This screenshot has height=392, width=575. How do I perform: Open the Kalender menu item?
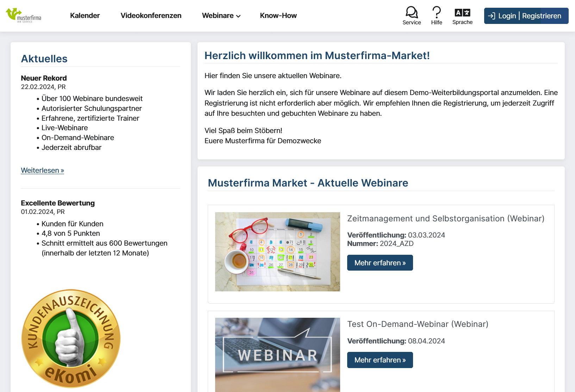(85, 15)
